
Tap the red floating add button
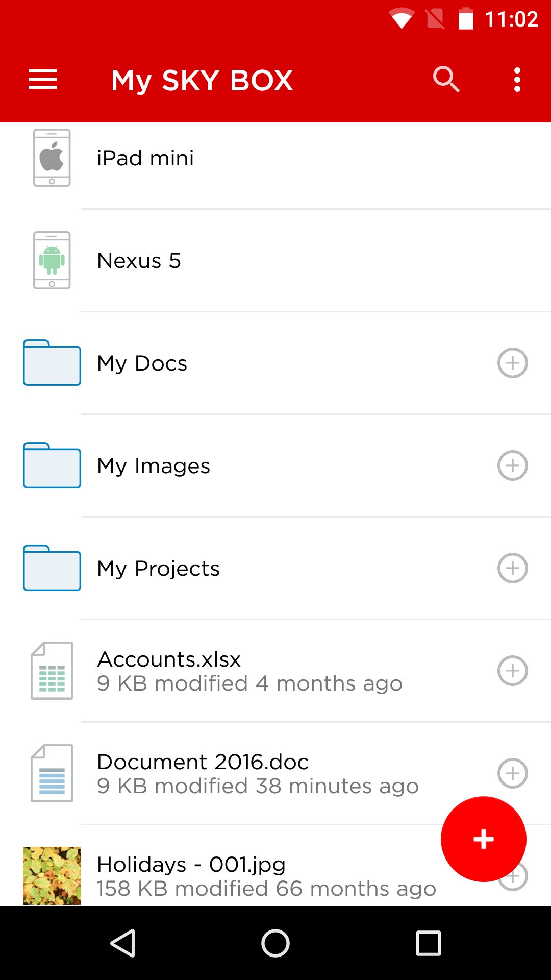(x=483, y=839)
